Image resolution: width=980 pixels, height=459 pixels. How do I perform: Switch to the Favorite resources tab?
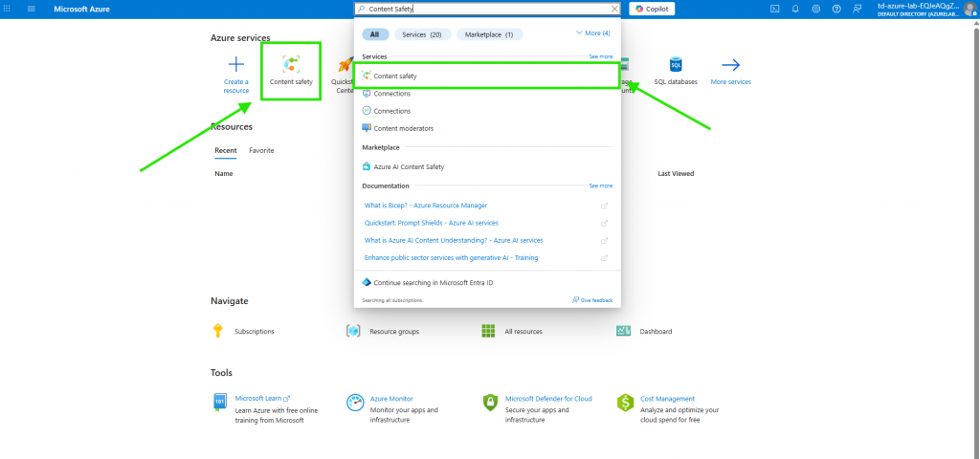point(261,150)
